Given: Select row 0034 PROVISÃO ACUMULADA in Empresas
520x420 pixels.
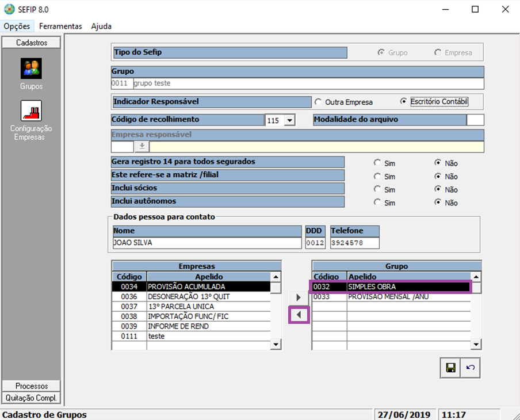Looking at the screenshot, I should (x=191, y=287).
